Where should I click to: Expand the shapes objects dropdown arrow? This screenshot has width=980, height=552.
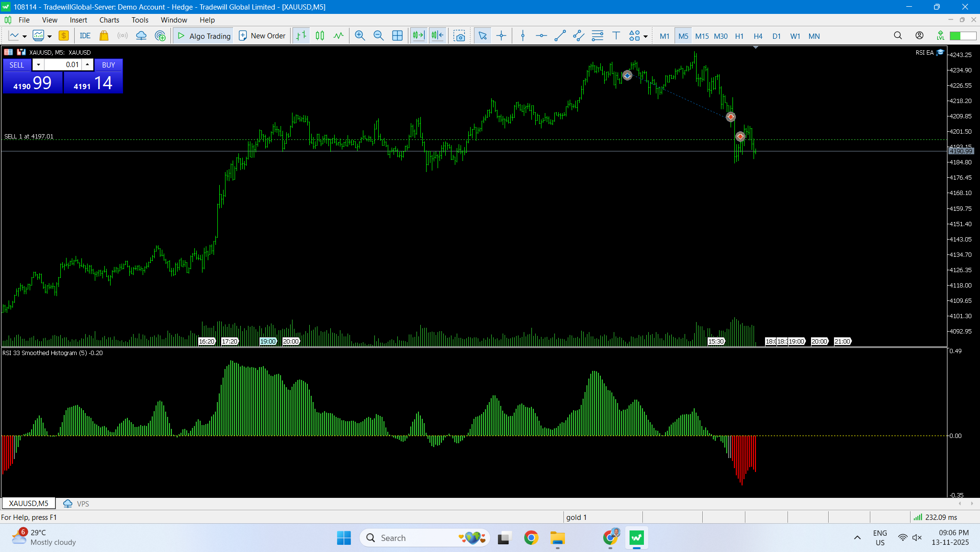(x=645, y=36)
